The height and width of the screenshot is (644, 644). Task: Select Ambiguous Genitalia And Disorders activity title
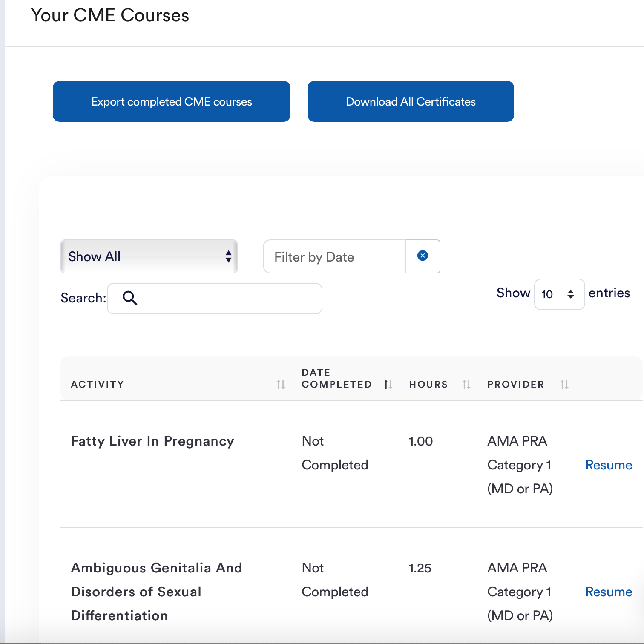(x=156, y=592)
